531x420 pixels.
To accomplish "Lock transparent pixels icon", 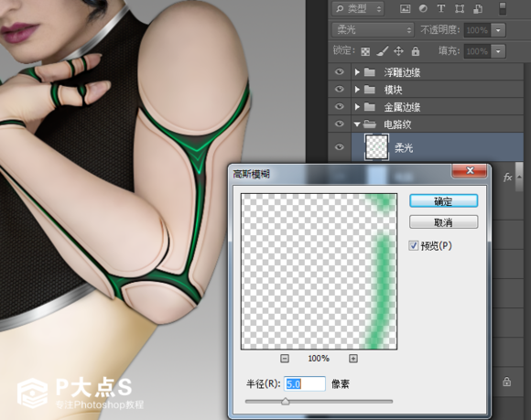I will [x=365, y=51].
